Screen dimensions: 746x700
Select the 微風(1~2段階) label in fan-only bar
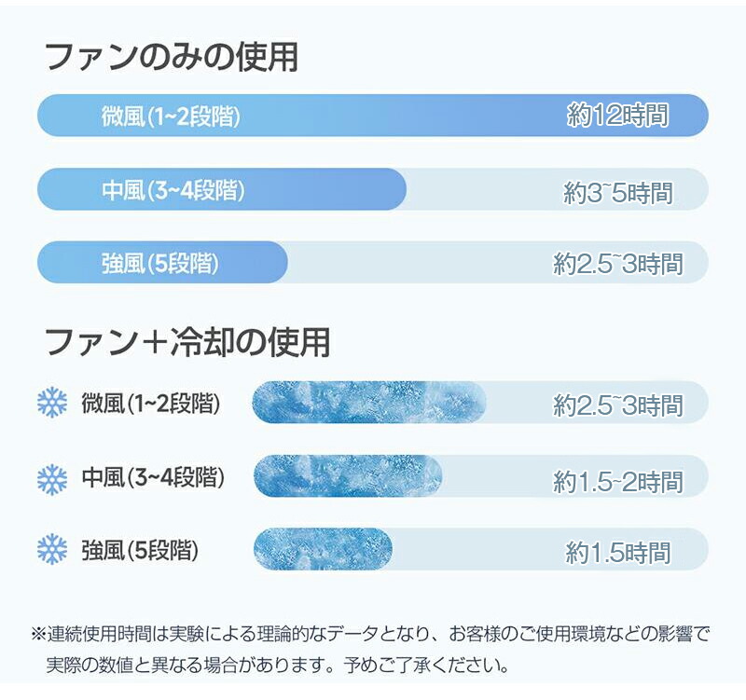click(171, 116)
